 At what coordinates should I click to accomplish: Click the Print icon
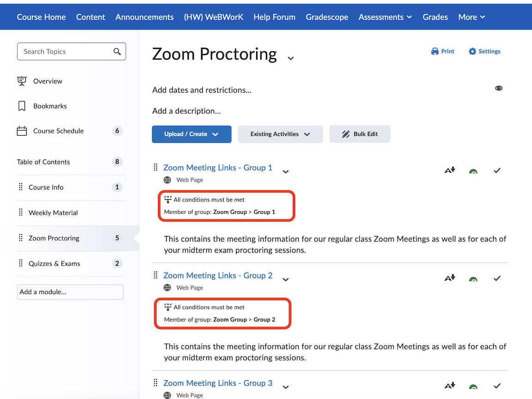click(x=435, y=51)
